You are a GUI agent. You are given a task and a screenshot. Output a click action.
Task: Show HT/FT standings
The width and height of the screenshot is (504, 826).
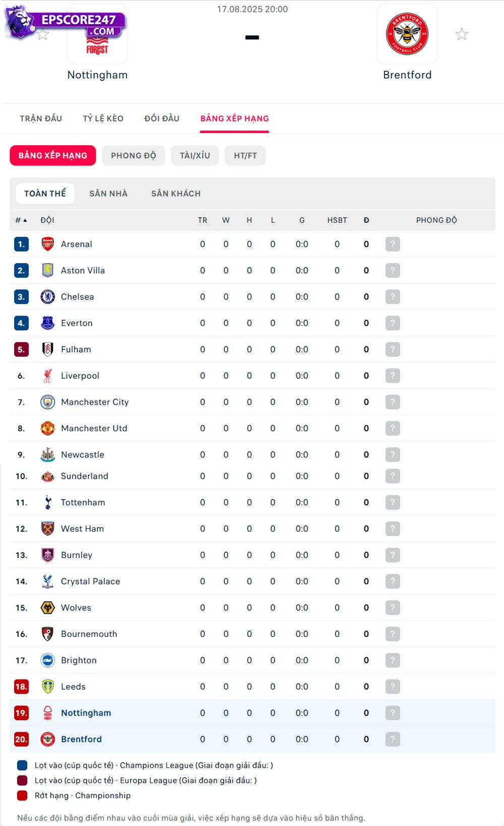tap(245, 156)
